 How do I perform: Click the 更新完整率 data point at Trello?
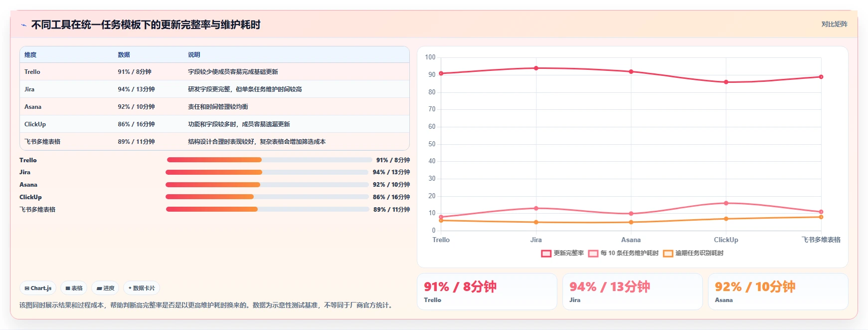tap(441, 73)
